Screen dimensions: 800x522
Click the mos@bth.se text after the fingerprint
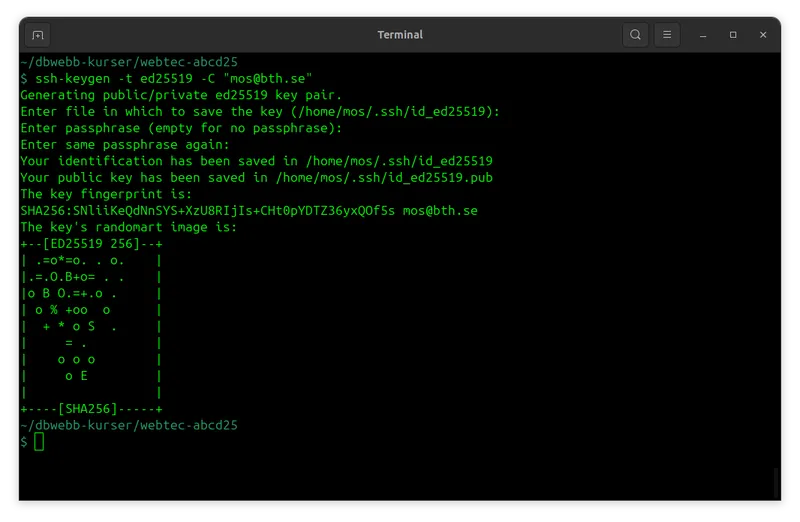pos(439,211)
